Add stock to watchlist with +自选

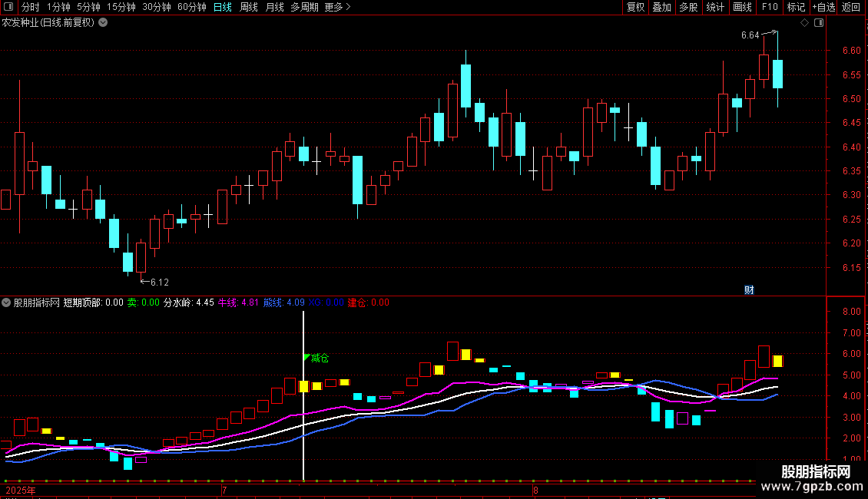point(823,7)
